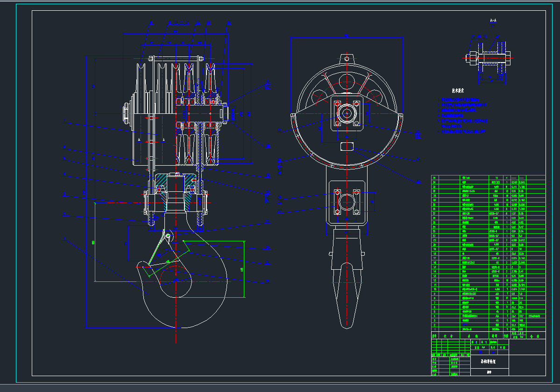Click the drawing name cell in title block
Screen dimensions: 560x392
[x=489, y=361]
